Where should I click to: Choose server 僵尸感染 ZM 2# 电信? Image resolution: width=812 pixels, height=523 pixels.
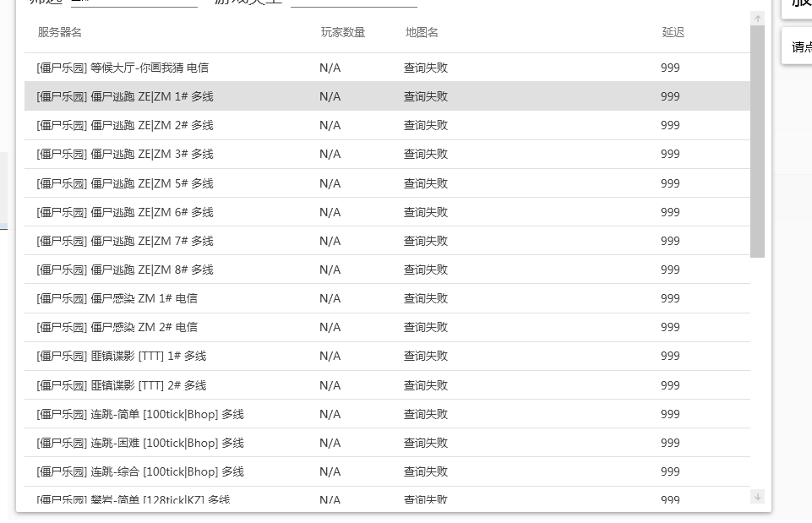pos(117,327)
